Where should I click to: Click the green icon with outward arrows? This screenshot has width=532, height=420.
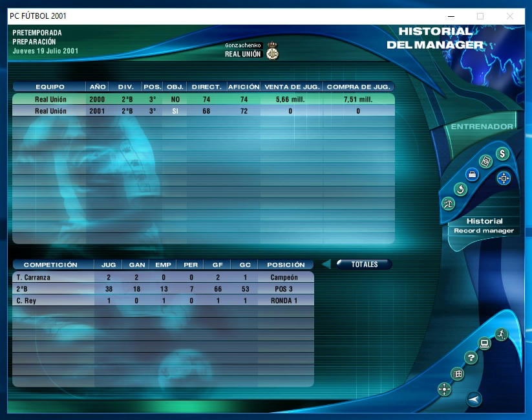(444, 389)
